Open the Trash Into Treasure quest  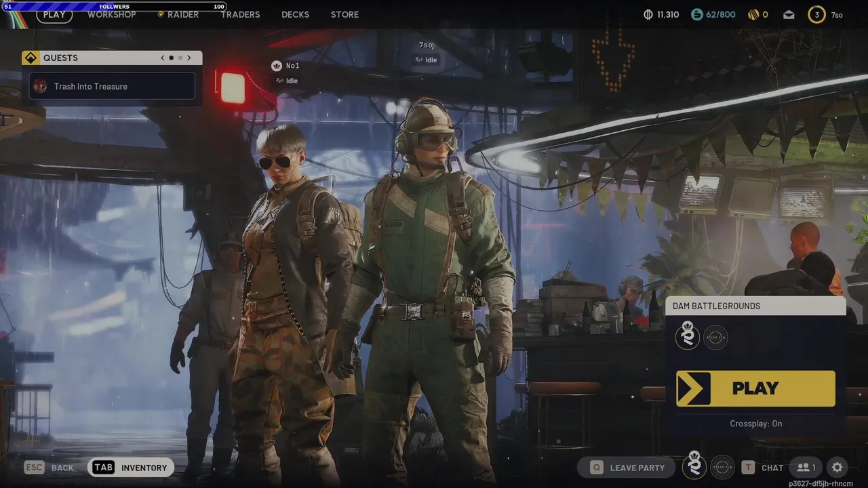pos(112,86)
